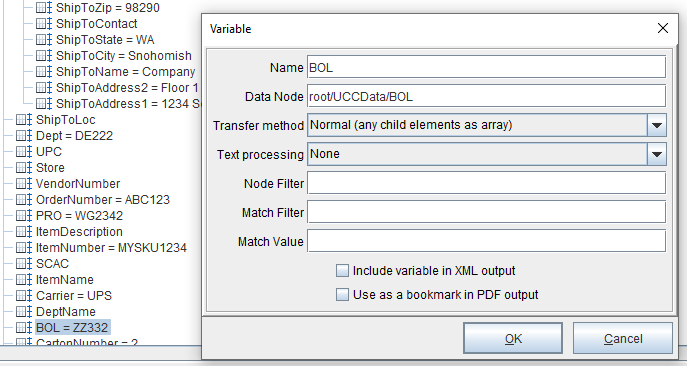
Task: Click the Node Filter input field
Action: pos(486,183)
